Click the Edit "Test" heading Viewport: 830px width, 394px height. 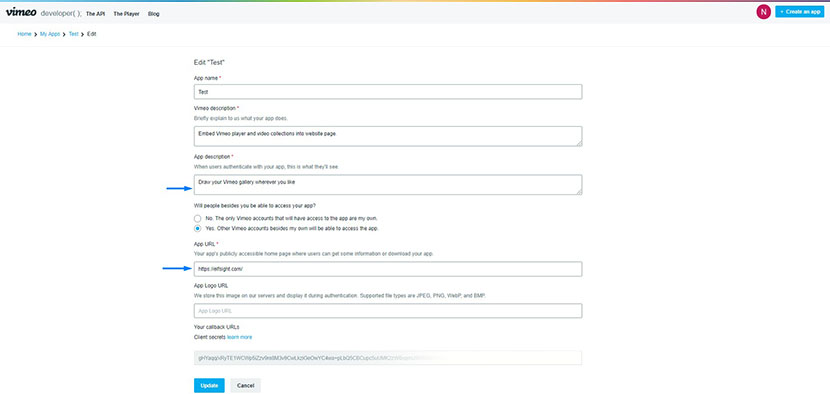click(210, 62)
